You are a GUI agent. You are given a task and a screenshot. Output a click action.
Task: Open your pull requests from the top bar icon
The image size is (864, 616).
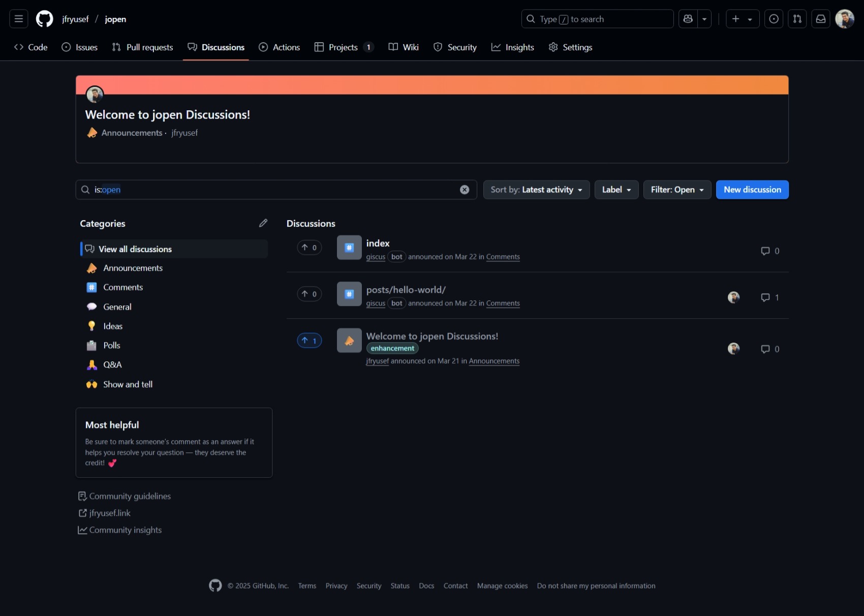(797, 19)
